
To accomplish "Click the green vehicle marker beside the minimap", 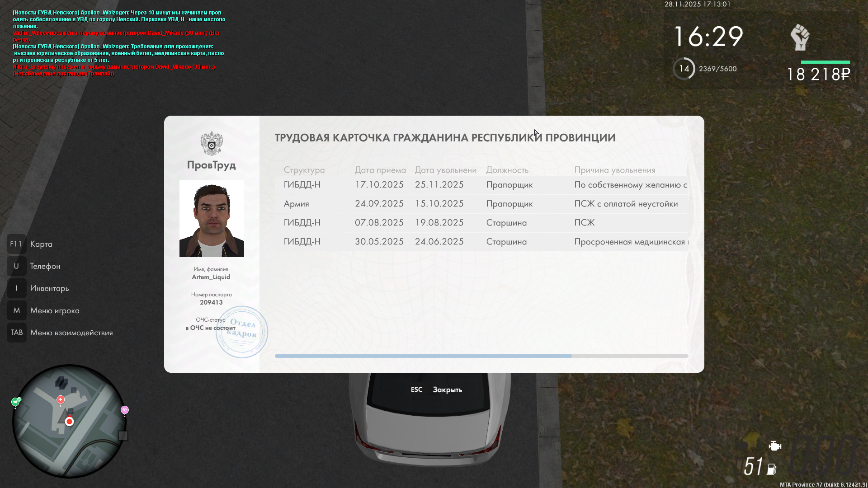I will [16, 402].
